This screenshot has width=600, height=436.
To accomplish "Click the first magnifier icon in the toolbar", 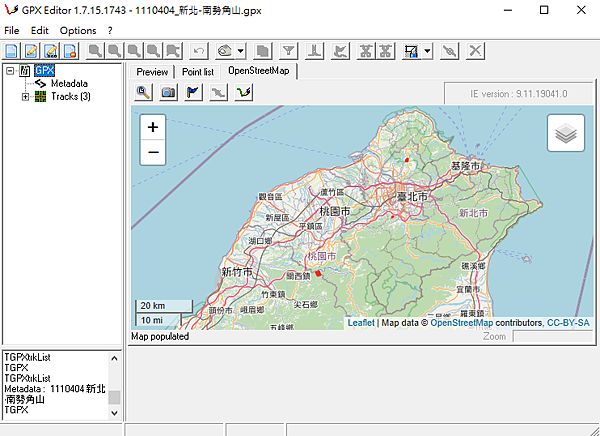I will point(95,51).
